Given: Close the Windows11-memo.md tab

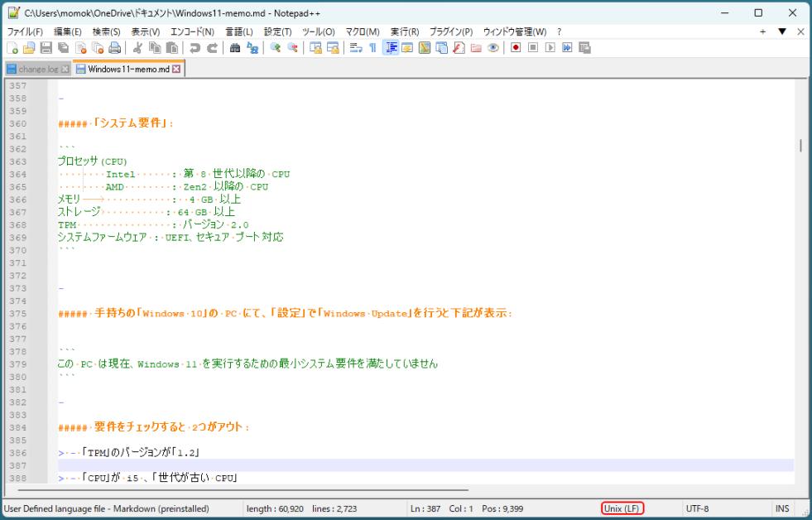Looking at the screenshot, I should [176, 69].
